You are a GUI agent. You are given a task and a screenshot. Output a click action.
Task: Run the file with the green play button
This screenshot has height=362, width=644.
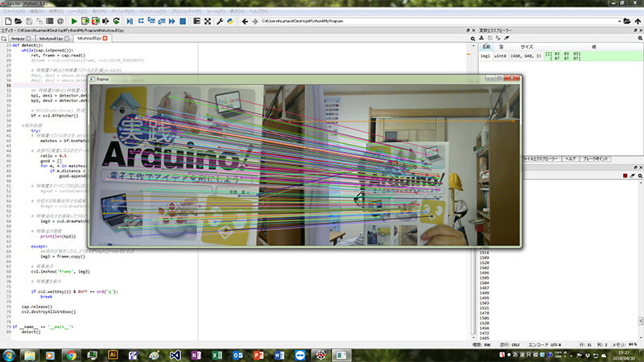tap(74, 21)
